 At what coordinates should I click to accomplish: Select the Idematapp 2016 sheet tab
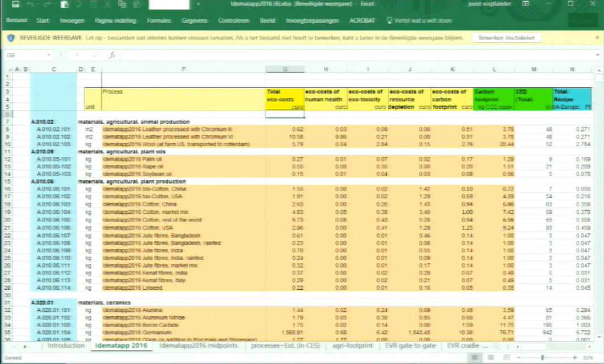coord(121,346)
